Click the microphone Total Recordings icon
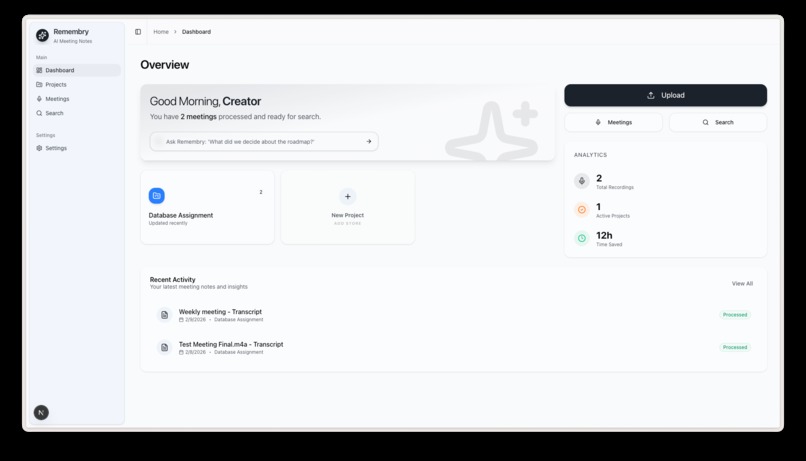Screen dimensions: 806x461 tap(581, 181)
